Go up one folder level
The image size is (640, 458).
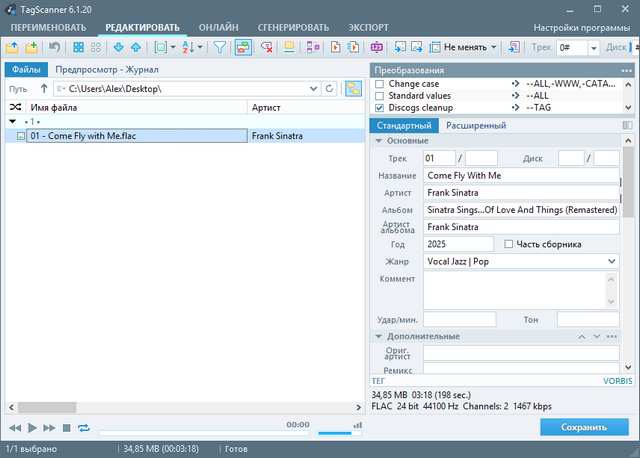(x=43, y=89)
